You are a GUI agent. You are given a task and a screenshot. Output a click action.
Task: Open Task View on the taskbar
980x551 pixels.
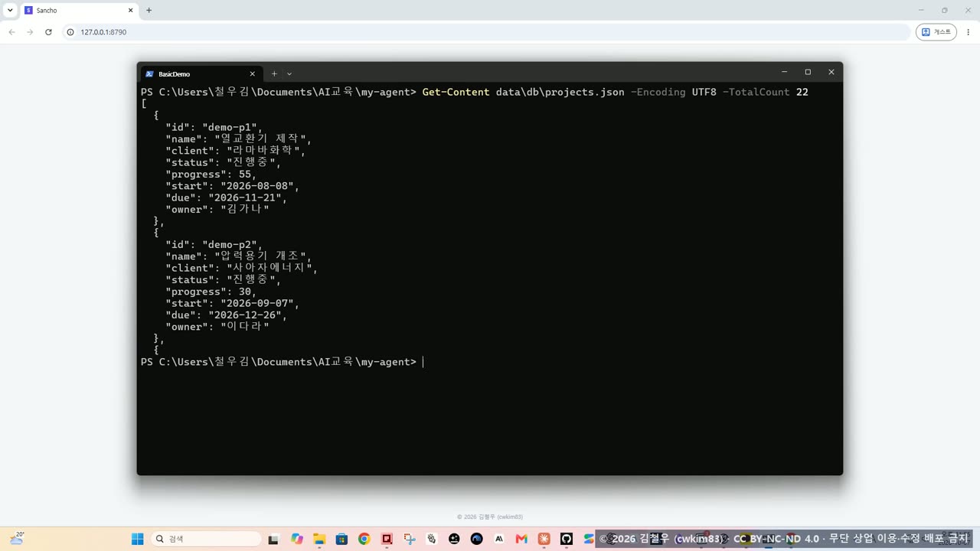tap(273, 539)
